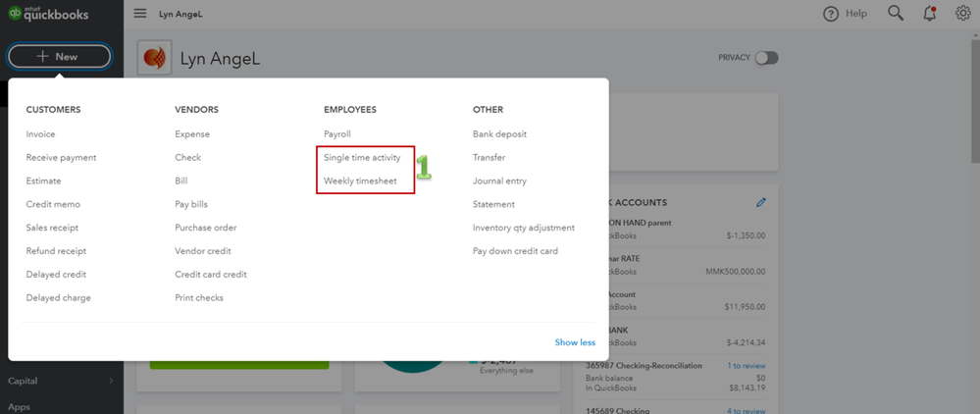
Task: Create a Journal entry
Action: pos(499,181)
